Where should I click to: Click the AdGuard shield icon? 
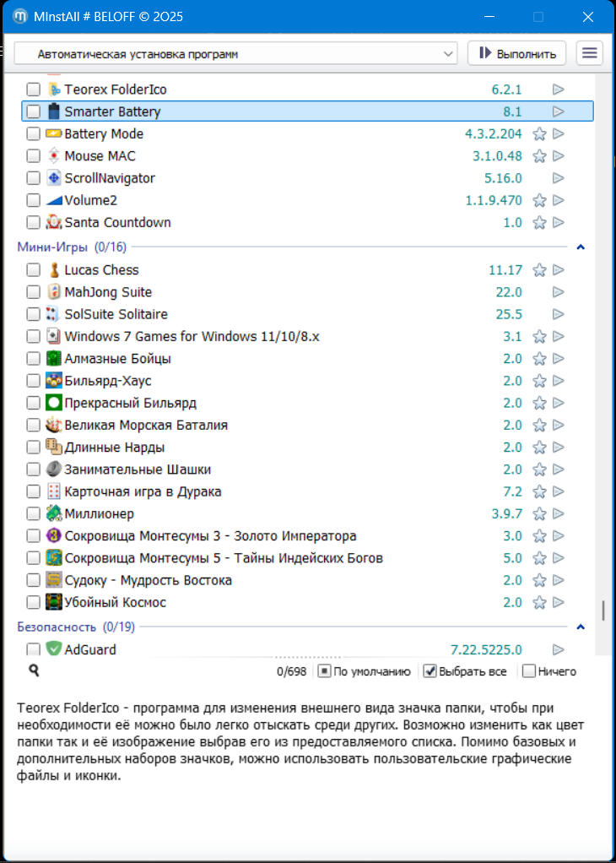point(54,649)
